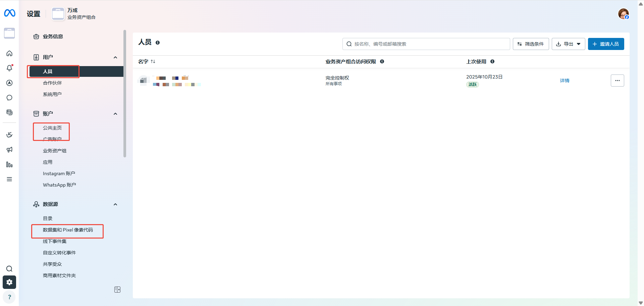Open the notifications bell icon
Image resolution: width=644 pixels, height=306 pixels.
click(x=9, y=68)
